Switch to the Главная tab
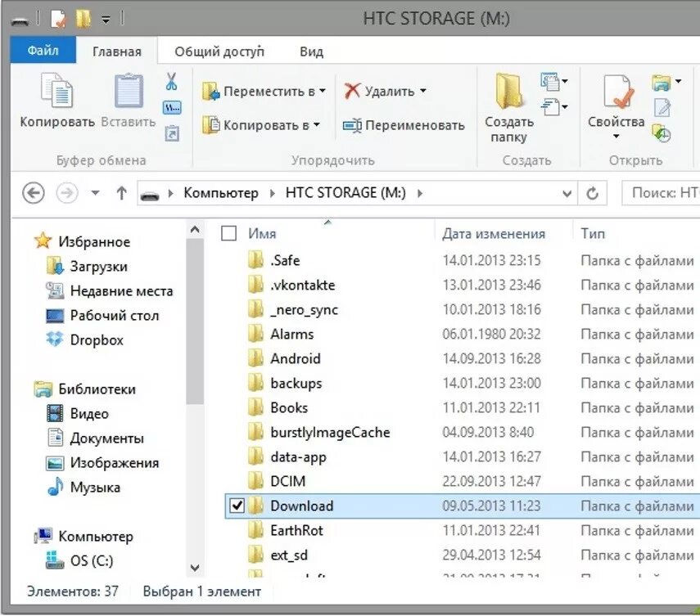 116,52
